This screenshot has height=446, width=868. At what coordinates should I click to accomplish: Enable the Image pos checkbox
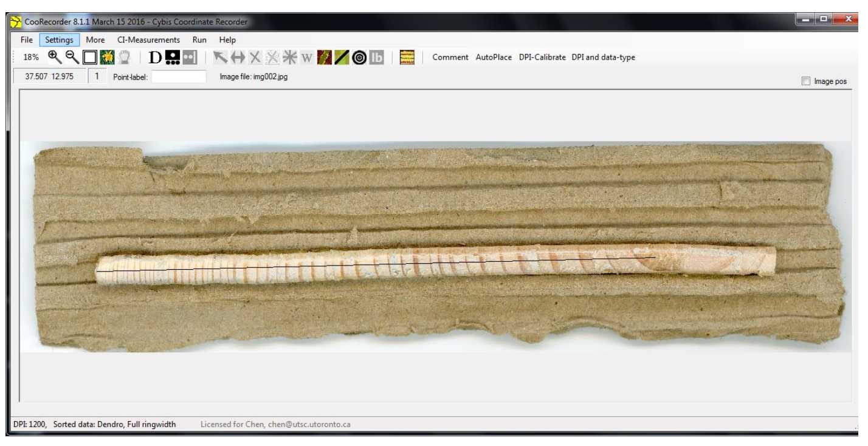(807, 81)
